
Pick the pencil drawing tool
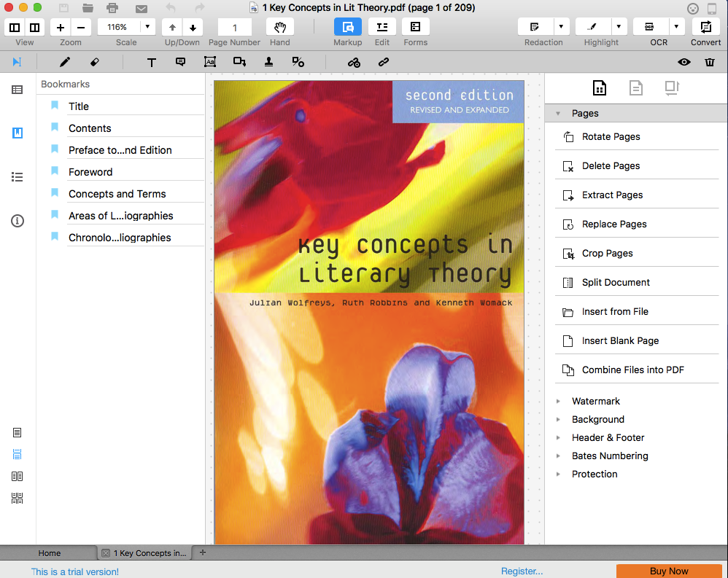pos(65,63)
